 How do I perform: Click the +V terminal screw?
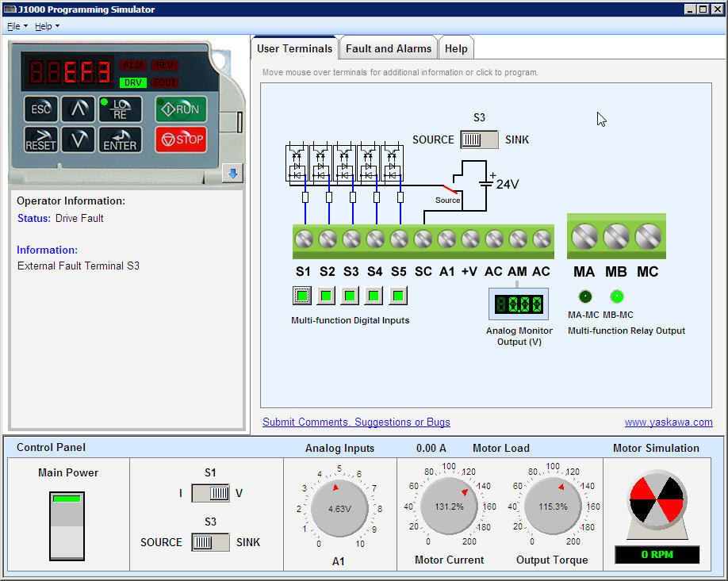(x=470, y=239)
